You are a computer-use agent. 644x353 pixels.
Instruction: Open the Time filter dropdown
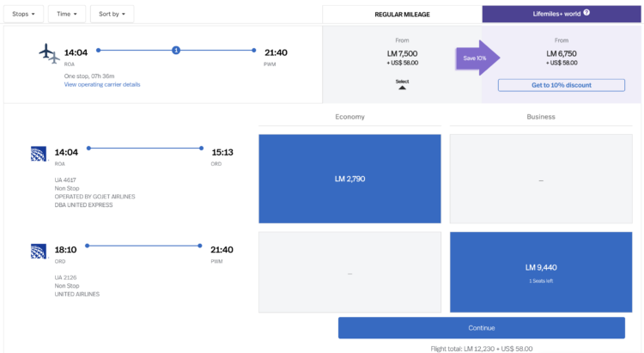tap(67, 14)
